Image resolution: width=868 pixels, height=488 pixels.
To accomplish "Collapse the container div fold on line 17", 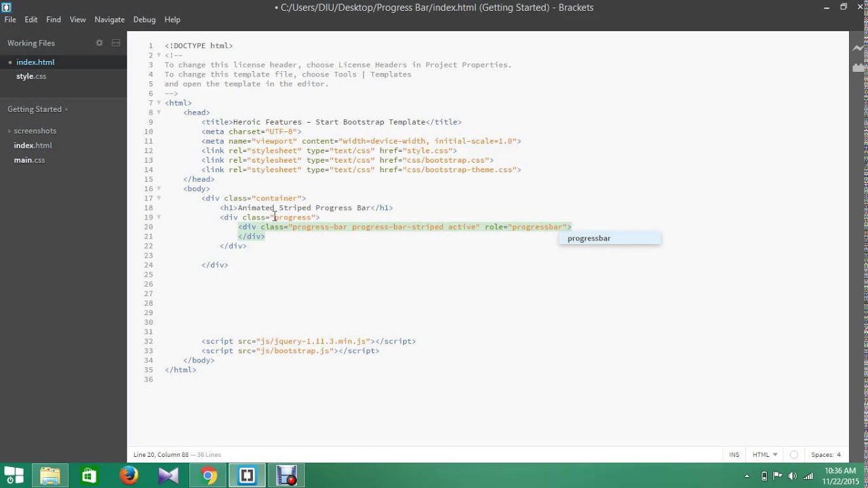I will pos(159,198).
